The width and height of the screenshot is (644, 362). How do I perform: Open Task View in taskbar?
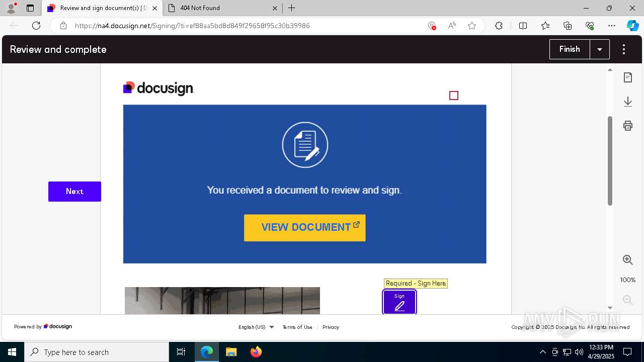[x=181, y=352]
